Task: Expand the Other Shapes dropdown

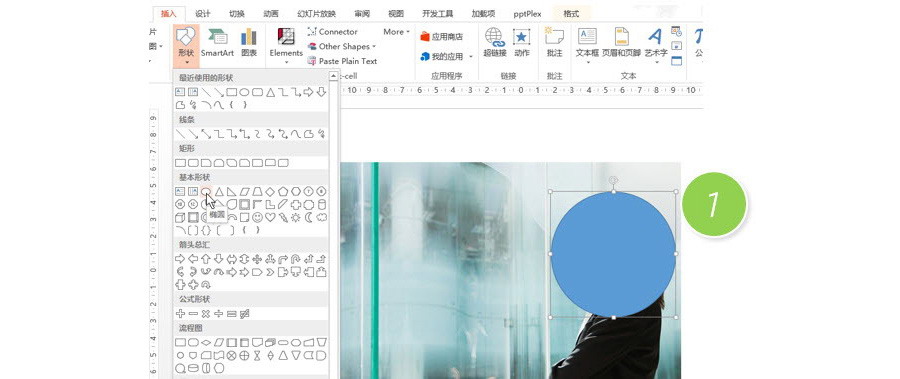Action: [342, 47]
